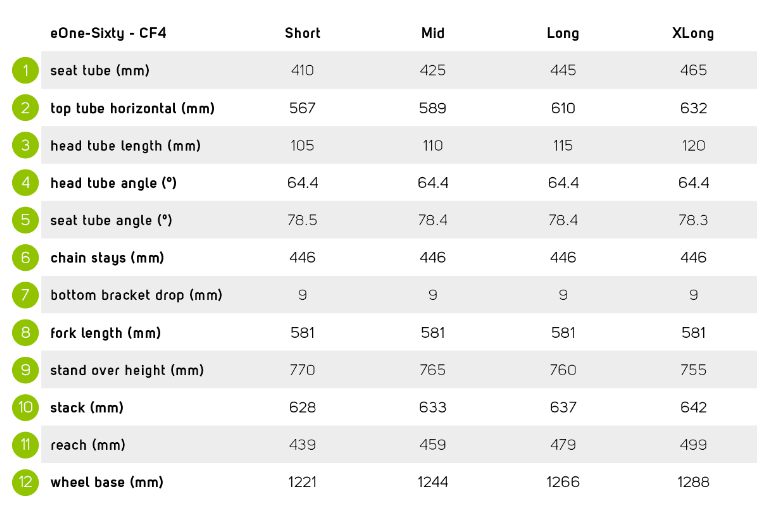The width and height of the screenshot is (767, 517).
Task: Click the fork length (mm) row label
Action: click(x=106, y=333)
